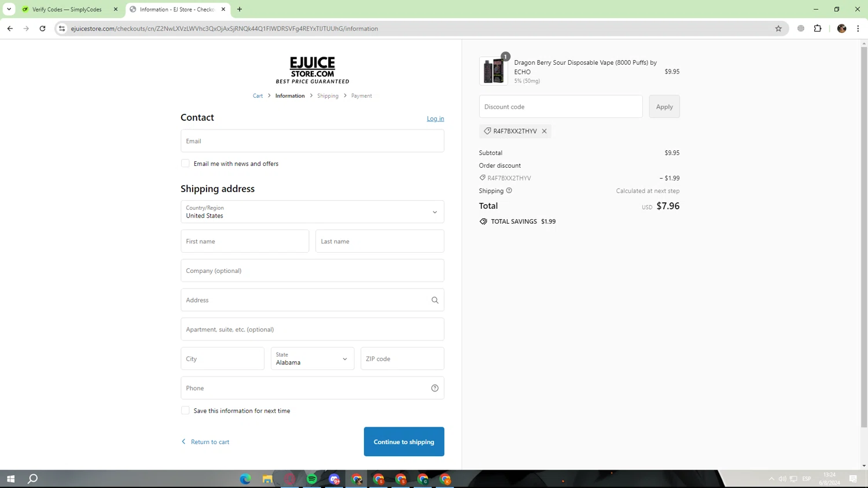Click the City field

(222, 358)
